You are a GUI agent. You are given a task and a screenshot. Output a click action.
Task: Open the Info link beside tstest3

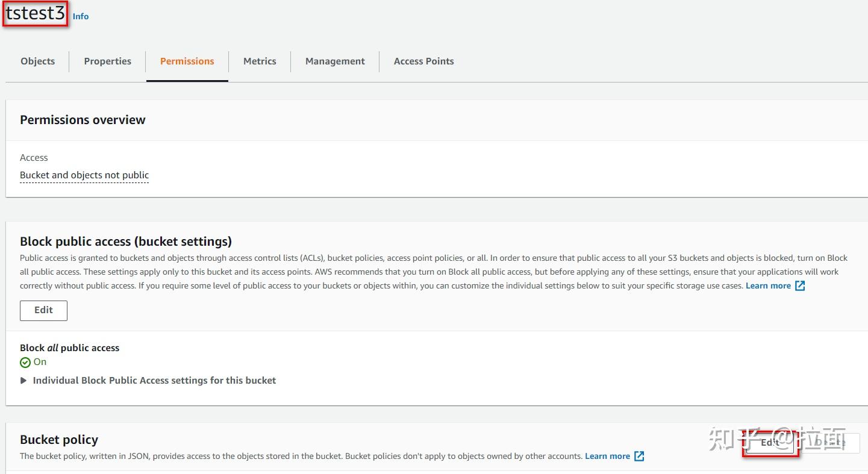click(80, 16)
